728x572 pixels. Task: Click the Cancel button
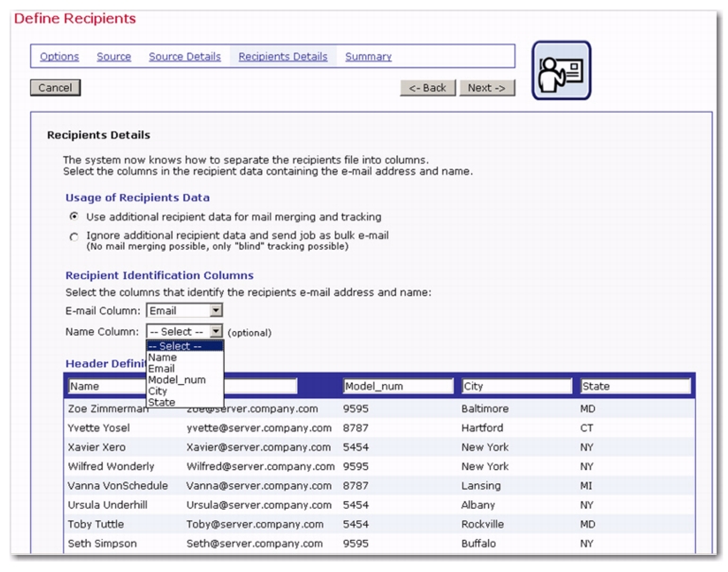pyautogui.click(x=55, y=88)
